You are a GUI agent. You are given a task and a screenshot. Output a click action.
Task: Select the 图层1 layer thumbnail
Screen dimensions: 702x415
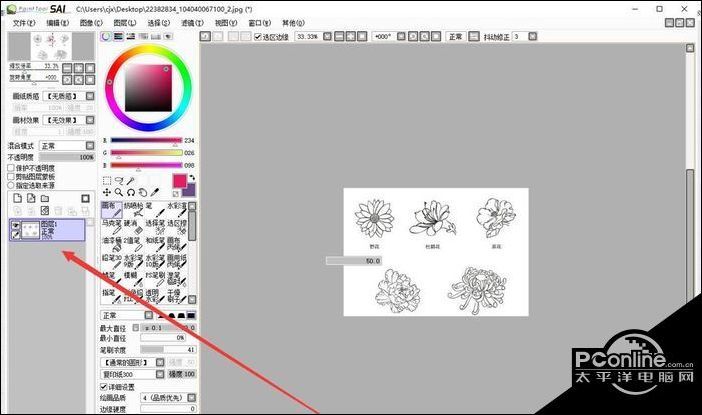(x=31, y=231)
